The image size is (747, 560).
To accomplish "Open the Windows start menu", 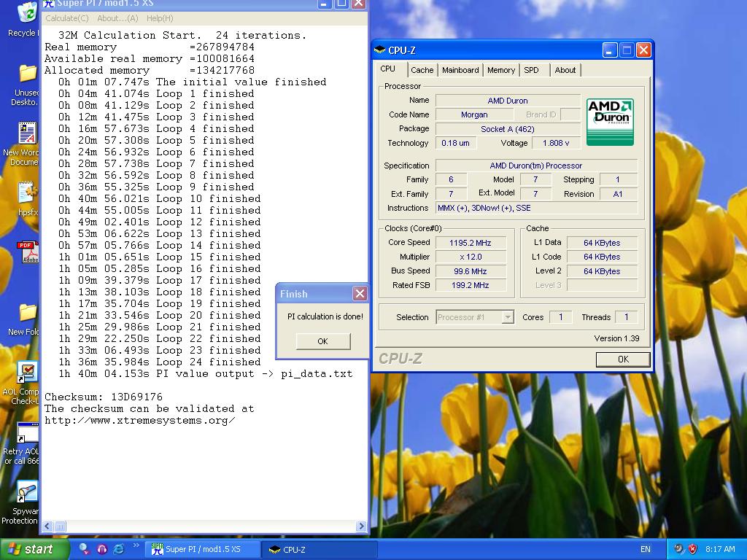I will tap(34, 549).
